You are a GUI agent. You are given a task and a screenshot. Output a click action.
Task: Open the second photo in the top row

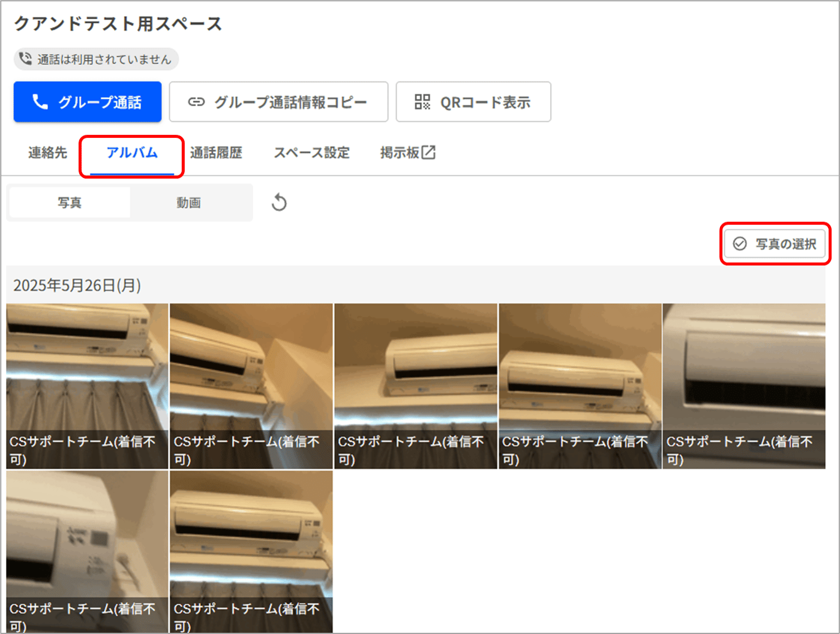pos(251,386)
